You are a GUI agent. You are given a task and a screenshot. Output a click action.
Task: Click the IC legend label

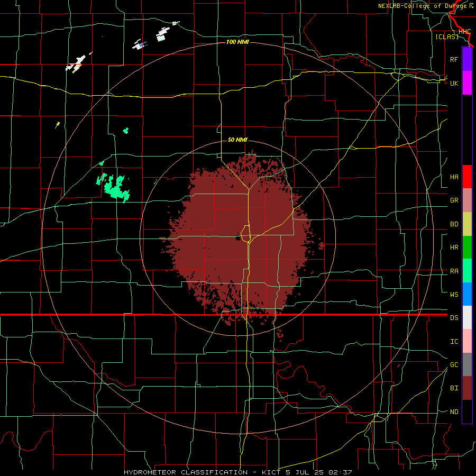[x=454, y=342]
